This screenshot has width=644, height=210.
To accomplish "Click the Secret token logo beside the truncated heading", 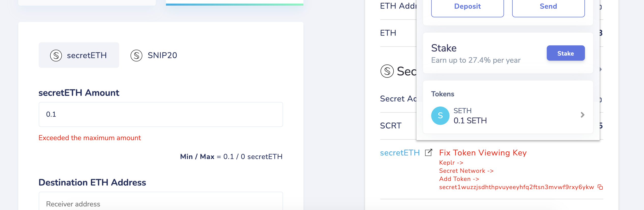I will (x=387, y=72).
